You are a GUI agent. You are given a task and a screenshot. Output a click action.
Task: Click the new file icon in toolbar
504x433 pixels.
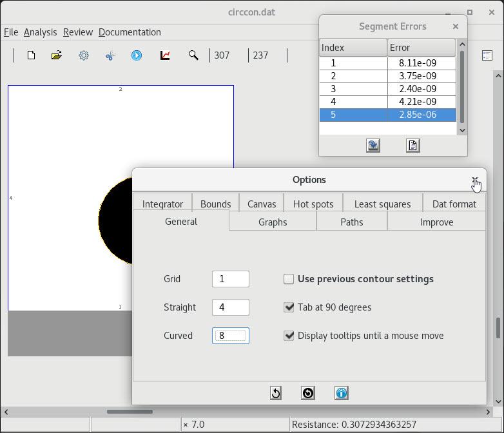(31, 55)
